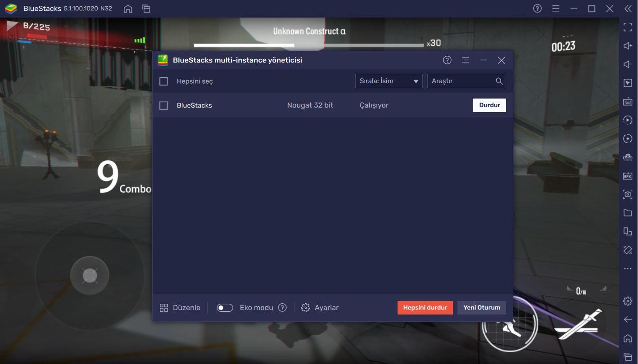Open Sırala: İsim sort dropdown
Image resolution: width=638 pixels, height=364 pixels.
[x=389, y=81]
